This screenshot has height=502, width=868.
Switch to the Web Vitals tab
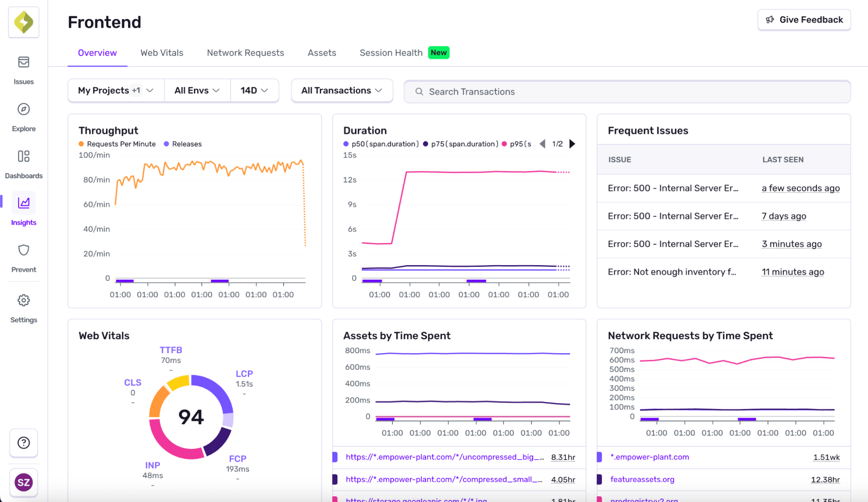[162, 52]
